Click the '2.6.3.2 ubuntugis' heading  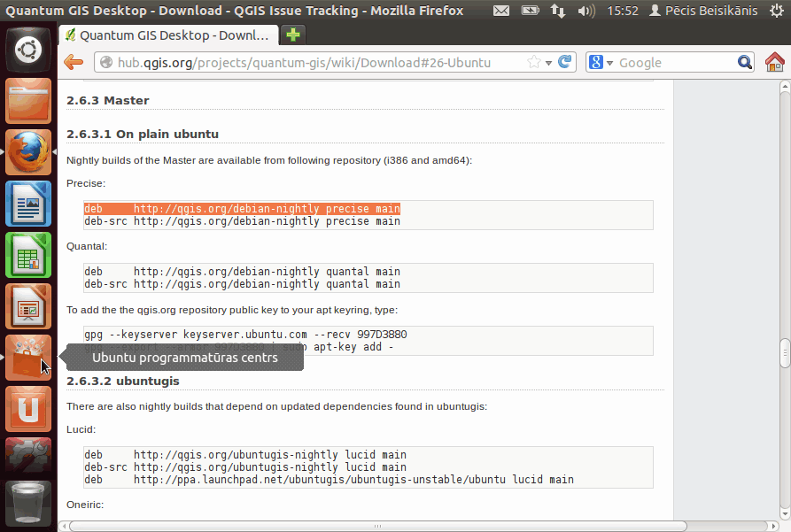[123, 382]
